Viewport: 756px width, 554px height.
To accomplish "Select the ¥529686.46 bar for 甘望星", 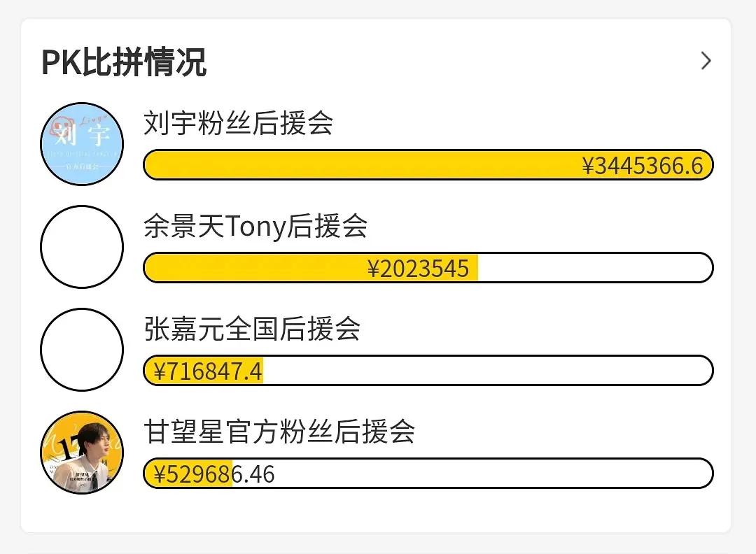I will click(428, 474).
